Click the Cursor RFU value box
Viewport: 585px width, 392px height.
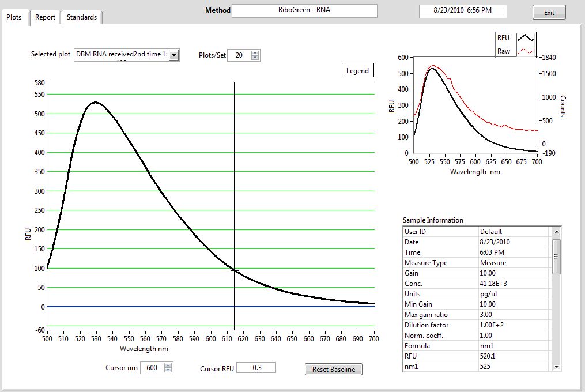click(x=256, y=368)
